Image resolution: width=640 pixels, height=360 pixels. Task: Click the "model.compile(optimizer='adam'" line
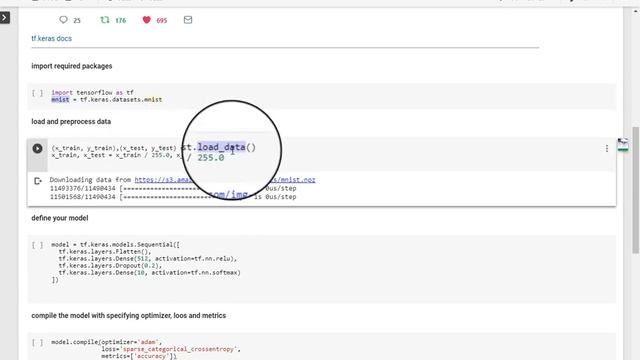tap(107, 342)
